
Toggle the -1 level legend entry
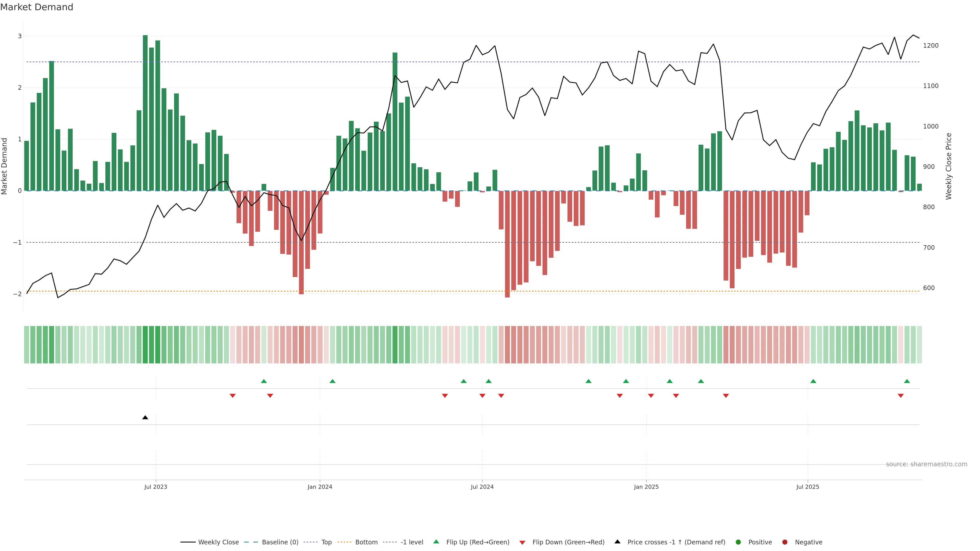tap(412, 542)
